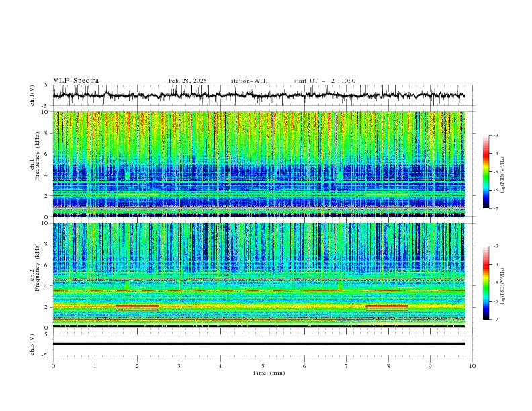Click the "-5" bottom tick of ch.3(V) axis
Screen dimensions: 532x411
pyautogui.click(x=46, y=355)
